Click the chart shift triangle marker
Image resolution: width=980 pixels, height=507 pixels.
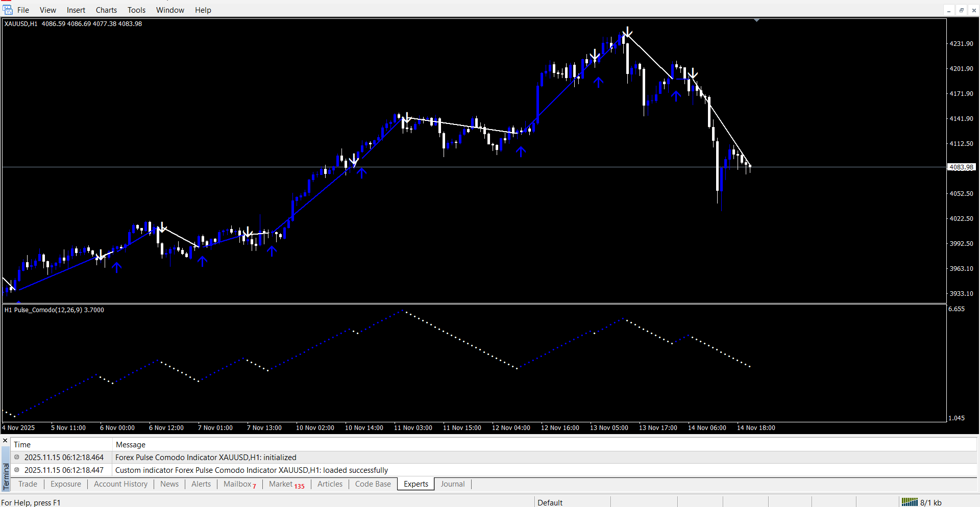756,20
